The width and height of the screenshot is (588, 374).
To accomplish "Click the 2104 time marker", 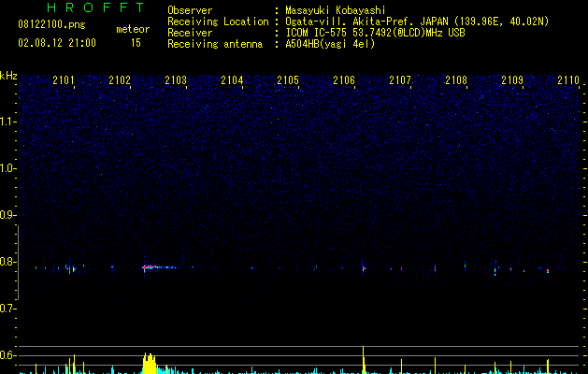I will click(x=232, y=80).
